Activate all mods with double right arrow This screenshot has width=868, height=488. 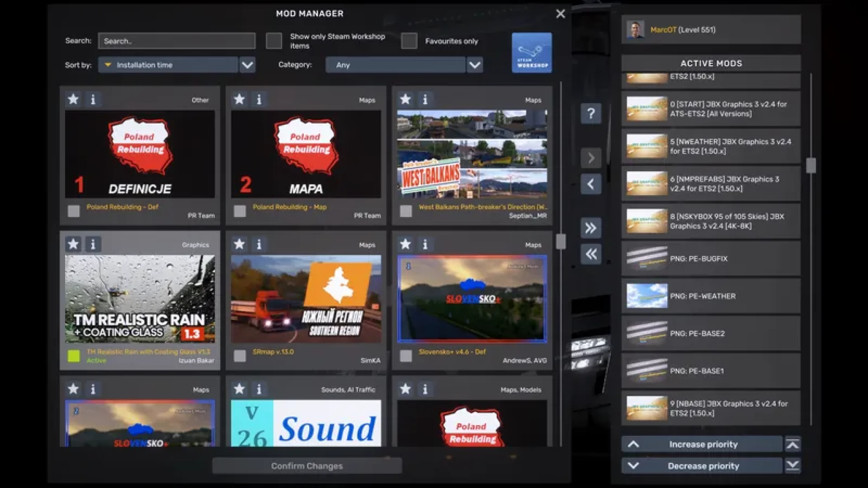(x=591, y=228)
